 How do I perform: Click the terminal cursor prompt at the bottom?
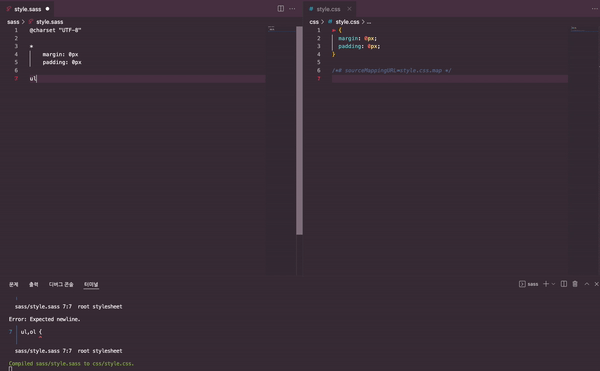10,369
